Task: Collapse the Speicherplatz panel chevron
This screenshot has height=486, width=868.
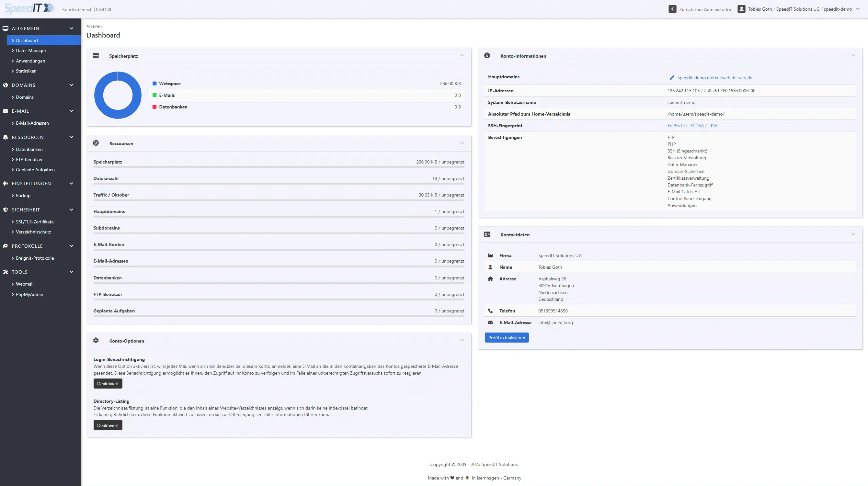Action: coord(462,56)
